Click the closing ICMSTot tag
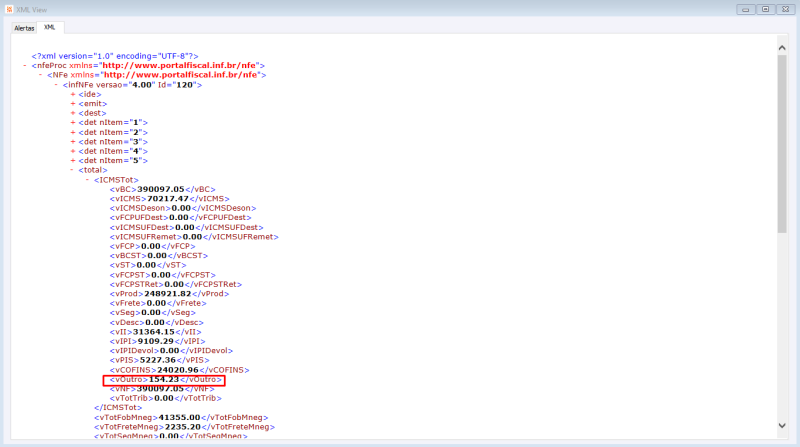This screenshot has width=800, height=447. 118,408
